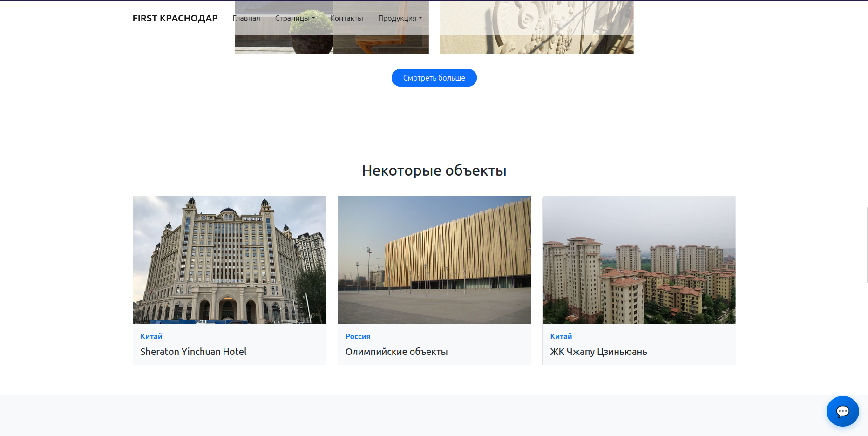Open the ЖК Чжапу Цзиньюань title
868x436 pixels.
point(599,352)
